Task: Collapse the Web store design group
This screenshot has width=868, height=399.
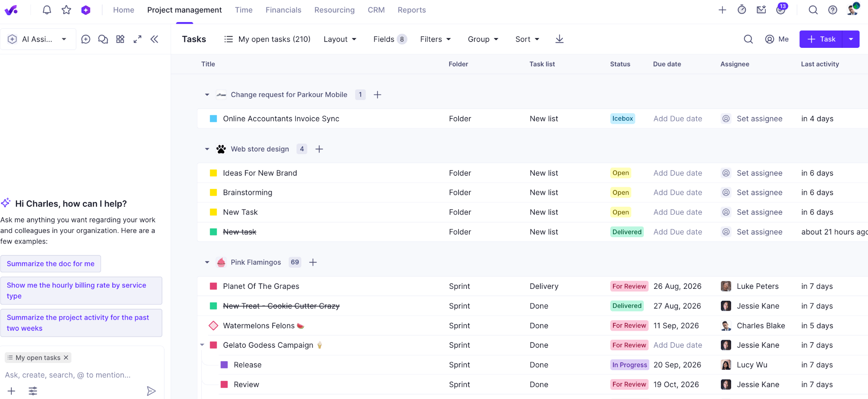Action: coord(207,149)
